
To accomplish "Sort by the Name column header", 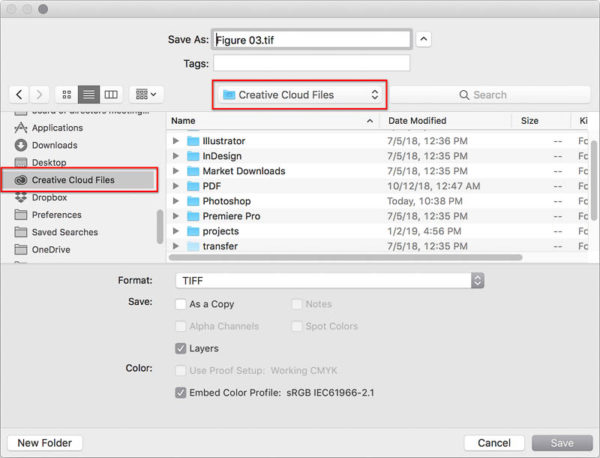I will click(x=273, y=121).
